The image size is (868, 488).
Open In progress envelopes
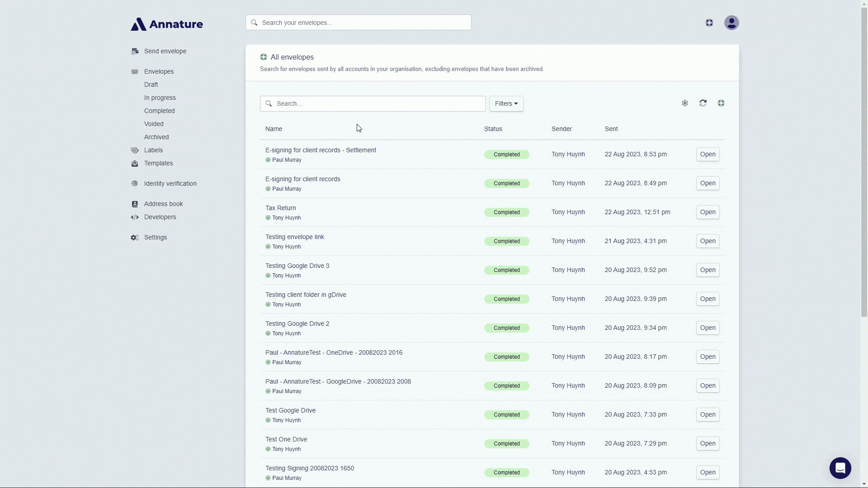(x=160, y=98)
